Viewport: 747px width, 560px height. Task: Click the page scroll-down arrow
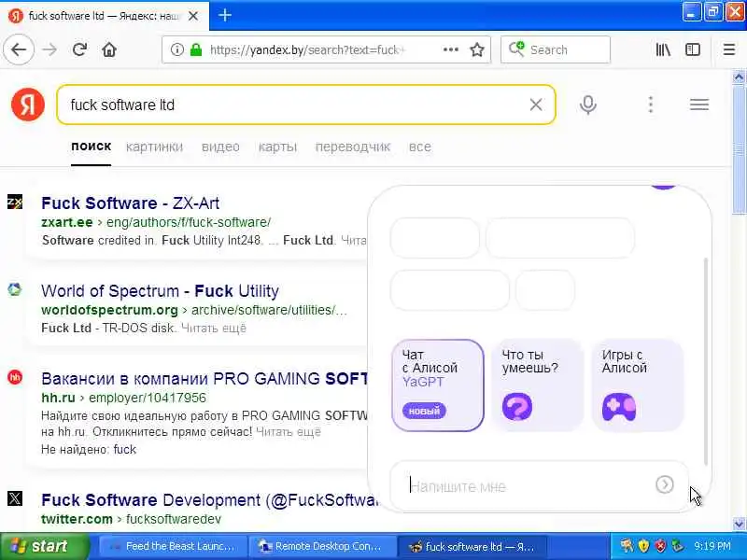(739, 525)
